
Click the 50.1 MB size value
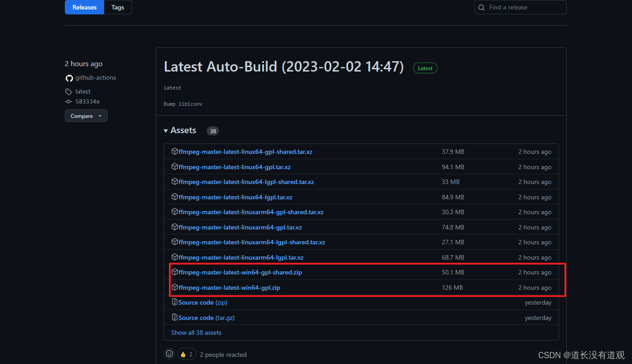453,272
